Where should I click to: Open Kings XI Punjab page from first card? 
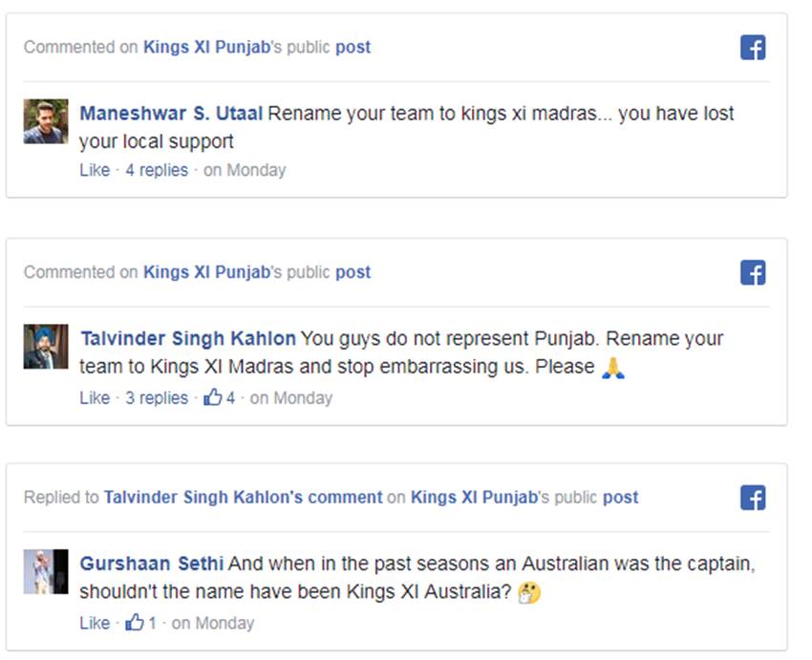point(206,47)
